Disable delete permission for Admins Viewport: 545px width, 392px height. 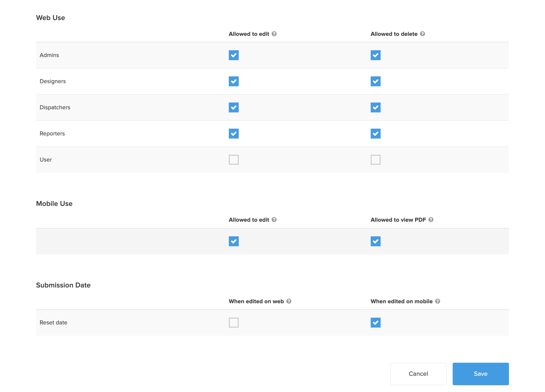[x=375, y=55]
